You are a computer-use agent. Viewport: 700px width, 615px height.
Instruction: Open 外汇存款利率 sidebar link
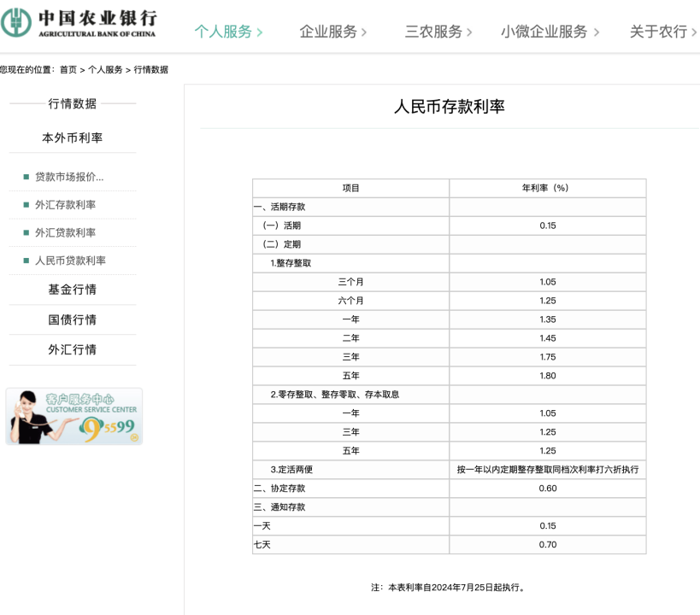[x=65, y=205]
